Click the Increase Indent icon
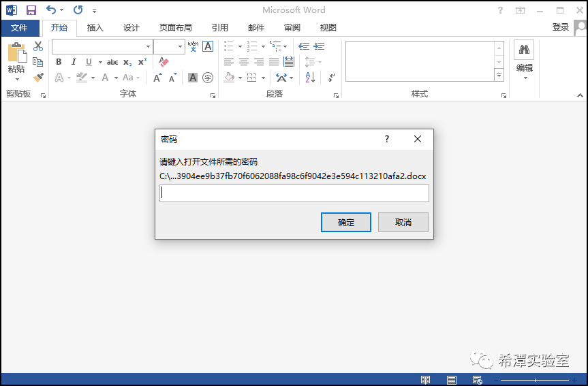This screenshot has width=588, height=386. pyautogui.click(x=319, y=46)
